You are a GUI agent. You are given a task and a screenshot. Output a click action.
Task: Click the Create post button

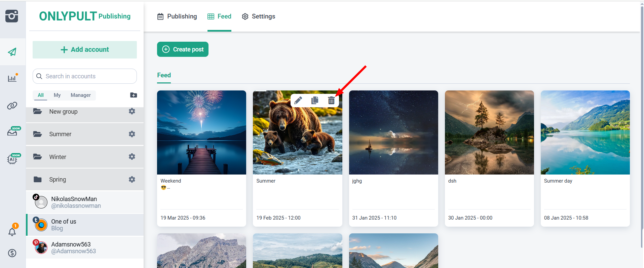pyautogui.click(x=183, y=49)
